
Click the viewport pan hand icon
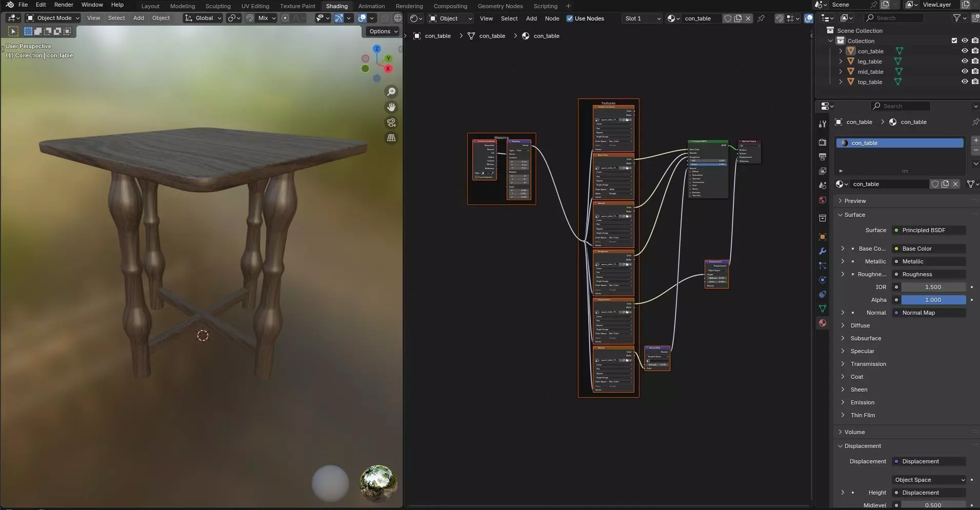(391, 107)
